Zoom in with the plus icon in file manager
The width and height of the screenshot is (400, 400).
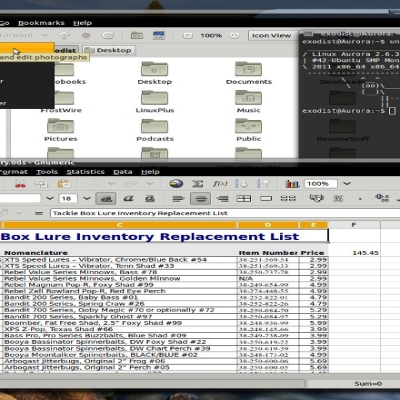click(235, 35)
